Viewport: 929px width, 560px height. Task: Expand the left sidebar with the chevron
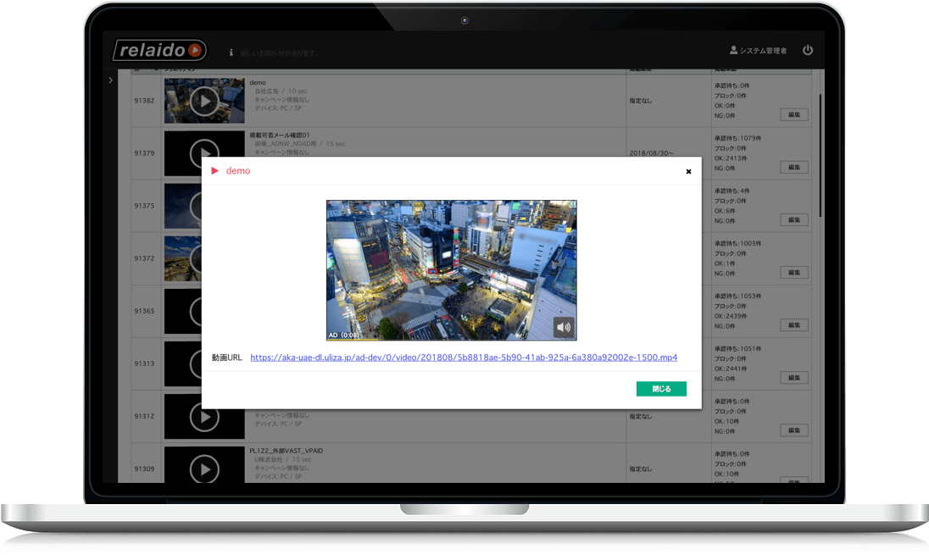point(111,80)
